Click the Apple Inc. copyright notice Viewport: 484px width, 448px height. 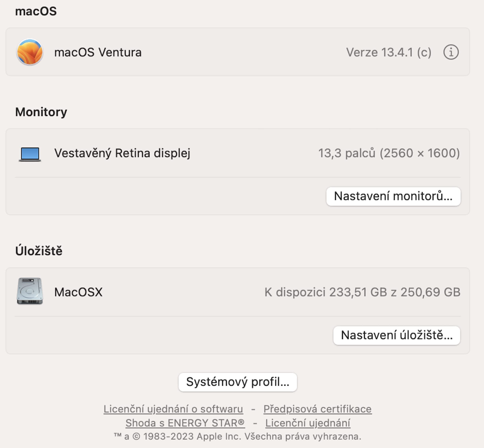(237, 436)
